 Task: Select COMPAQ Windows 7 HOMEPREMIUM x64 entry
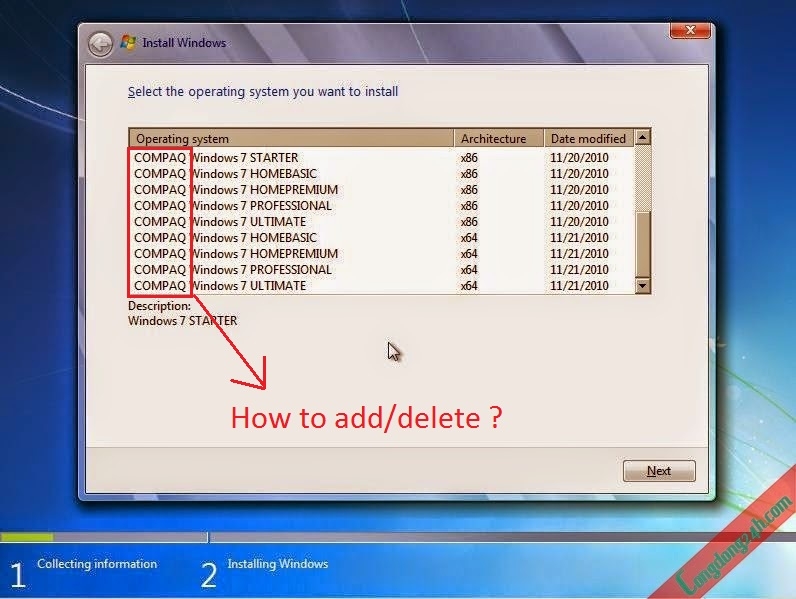coord(382,254)
